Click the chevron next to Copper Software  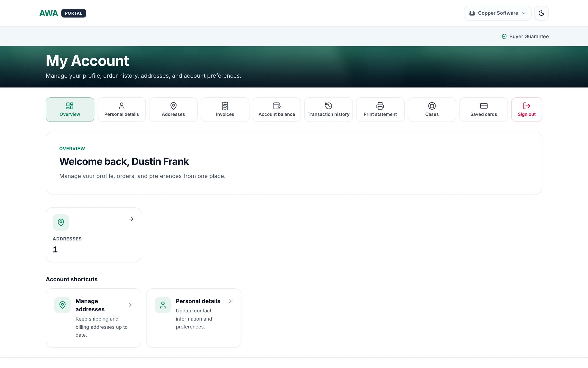point(524,13)
